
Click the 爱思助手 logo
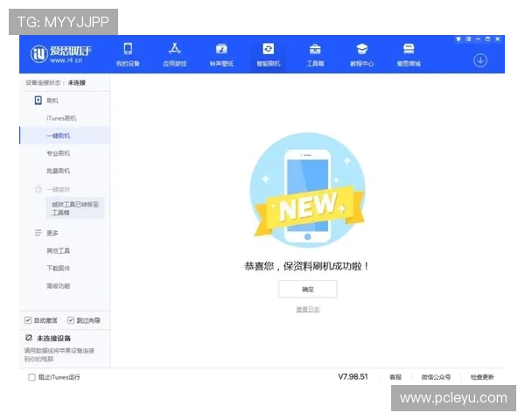(x=60, y=54)
